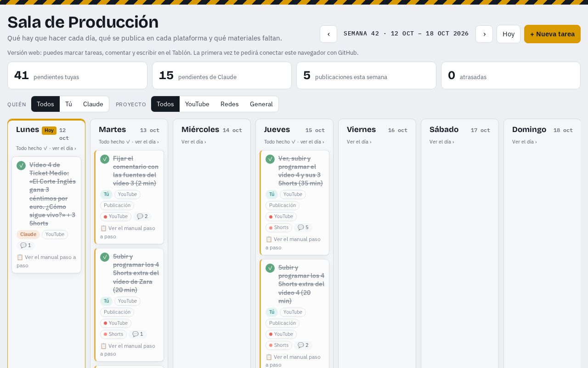Open comments on the 'Vídeo 4 de Ticket Medio' card
The image size is (588, 368).
(26, 246)
